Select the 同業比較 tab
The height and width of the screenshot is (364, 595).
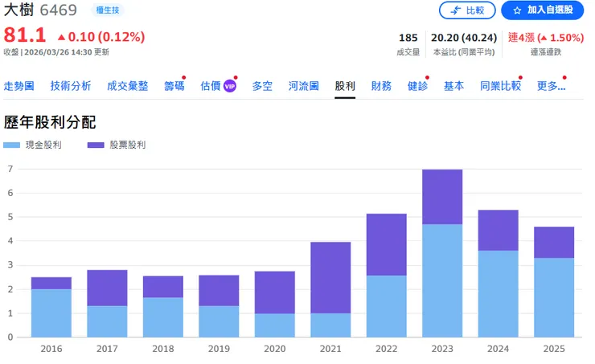point(500,86)
